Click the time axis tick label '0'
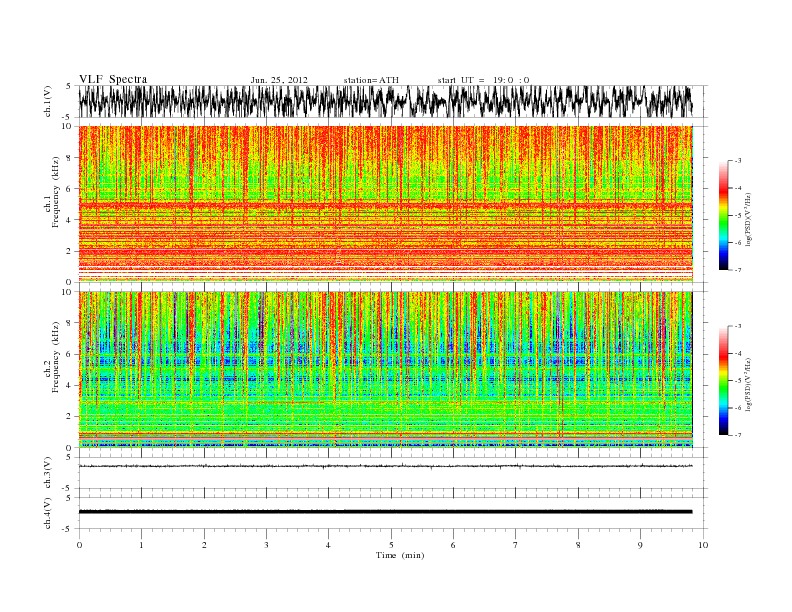This screenshot has width=792, height=612. (x=79, y=545)
